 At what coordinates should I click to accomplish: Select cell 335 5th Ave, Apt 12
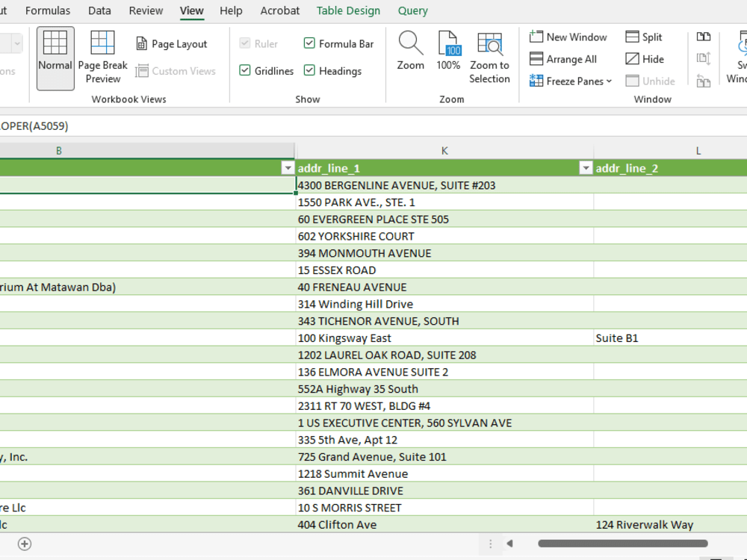pos(444,440)
